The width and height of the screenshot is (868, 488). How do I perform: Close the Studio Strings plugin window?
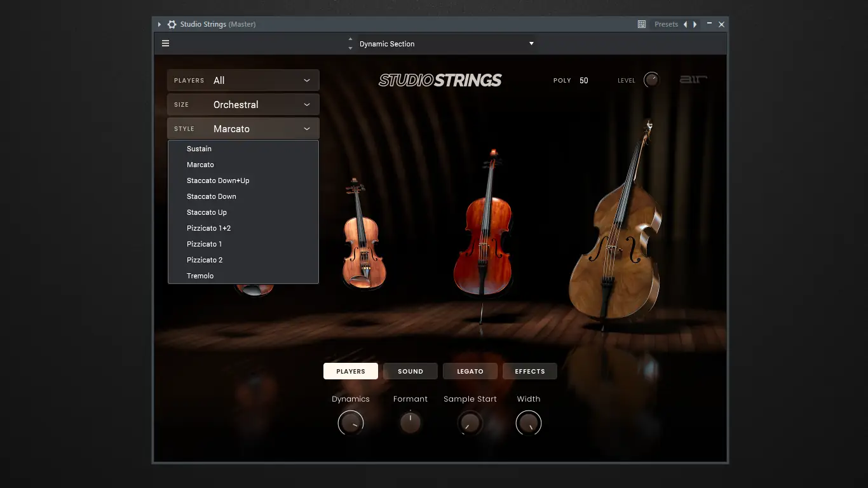click(721, 24)
